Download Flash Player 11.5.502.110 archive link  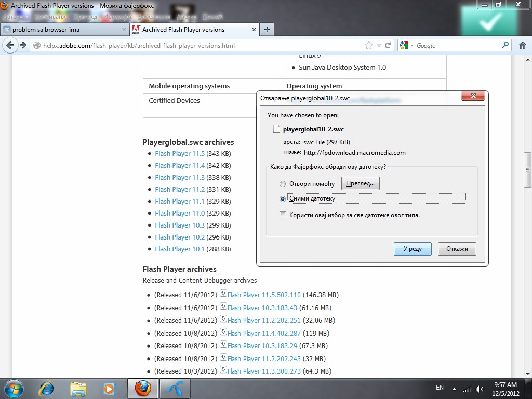click(264, 295)
